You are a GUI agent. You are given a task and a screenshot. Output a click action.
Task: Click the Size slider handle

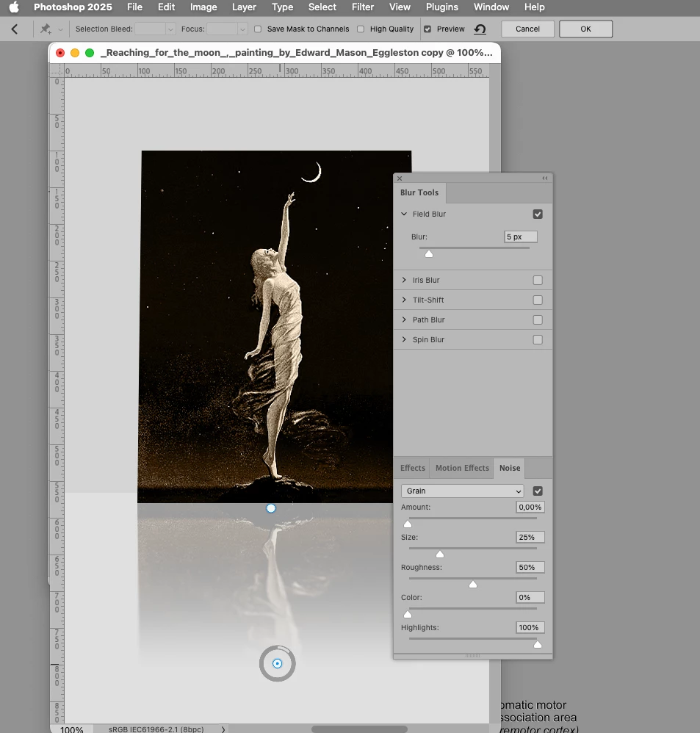click(x=440, y=554)
